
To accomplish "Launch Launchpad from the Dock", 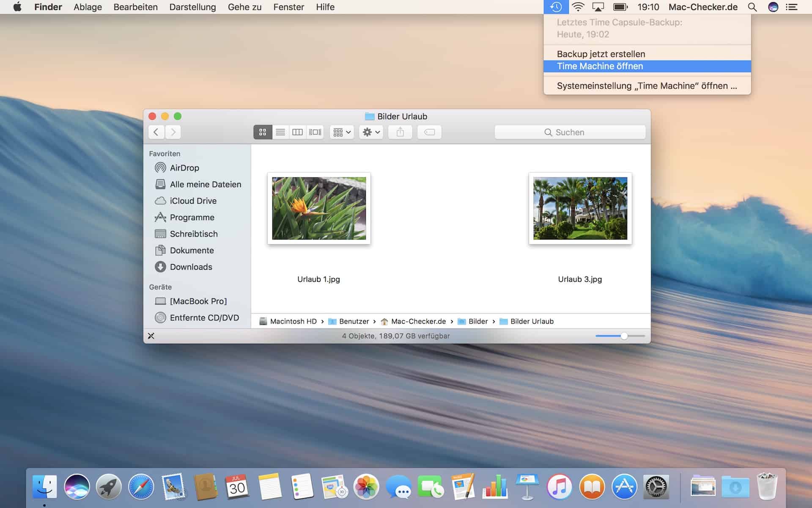I will (109, 487).
